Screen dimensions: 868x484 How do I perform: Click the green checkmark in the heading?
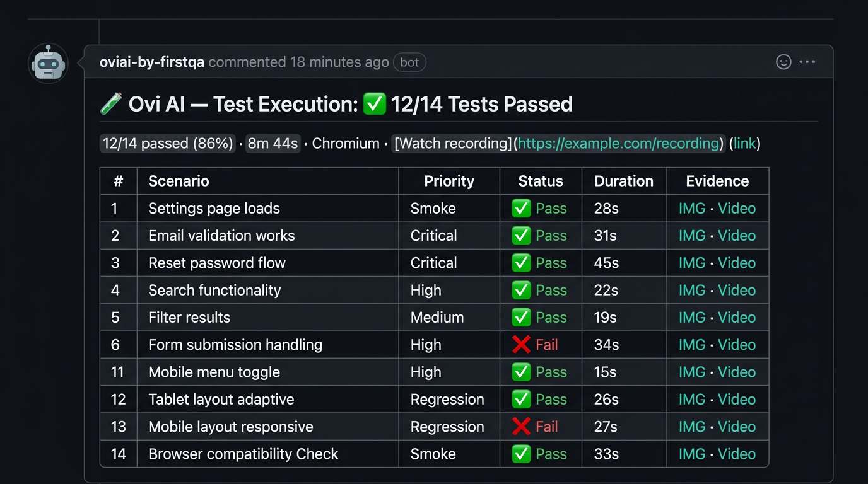click(x=375, y=104)
